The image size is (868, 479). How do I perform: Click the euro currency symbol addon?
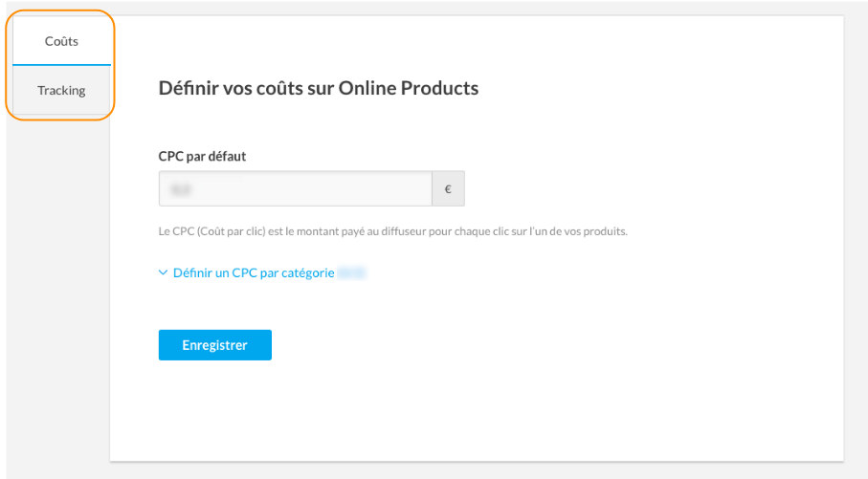(x=448, y=189)
